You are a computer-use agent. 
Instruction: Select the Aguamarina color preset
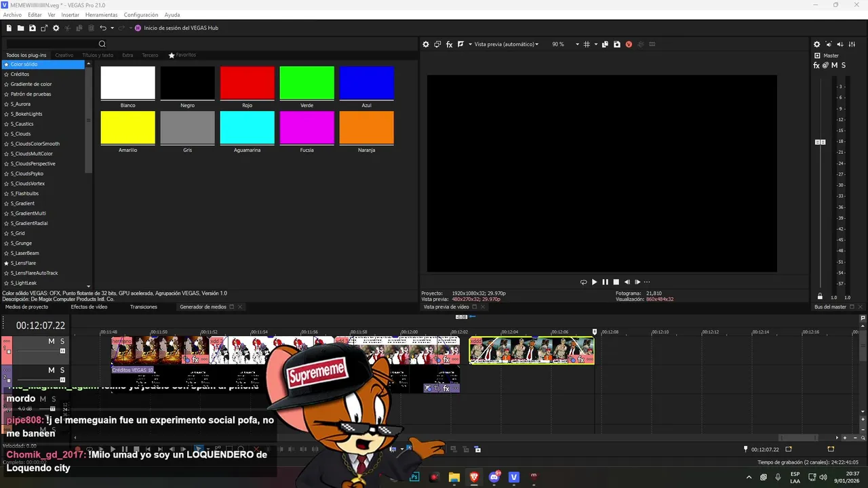pyautogui.click(x=248, y=128)
